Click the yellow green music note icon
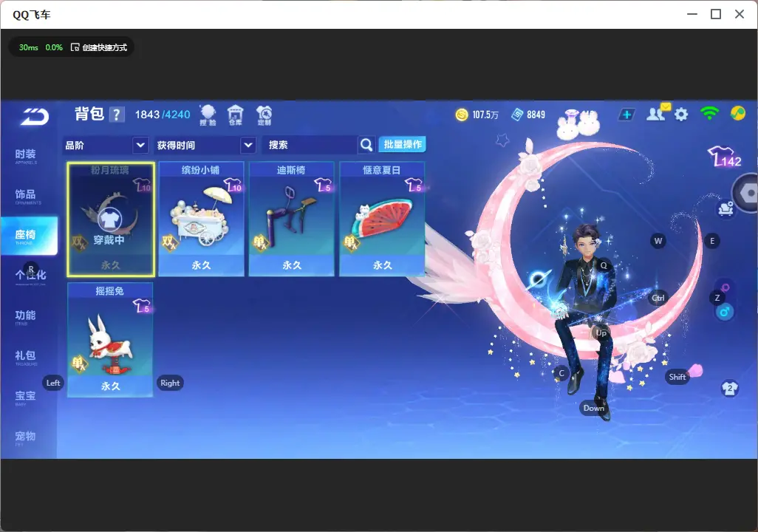Image resolution: width=758 pixels, height=532 pixels. (738, 113)
